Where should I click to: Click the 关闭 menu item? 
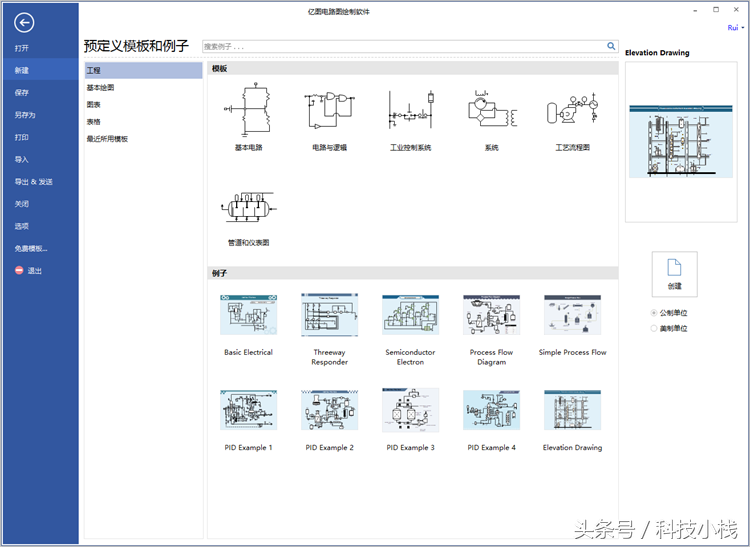[39, 204]
